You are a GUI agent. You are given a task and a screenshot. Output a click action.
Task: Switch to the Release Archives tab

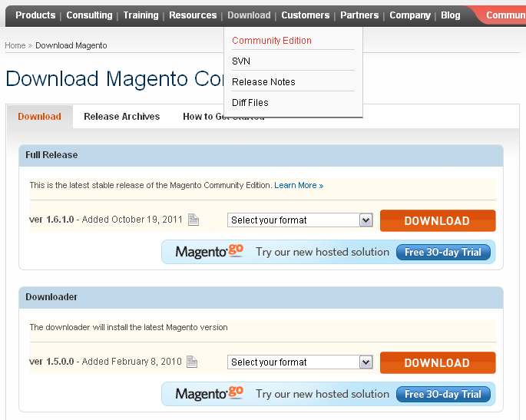[122, 117]
